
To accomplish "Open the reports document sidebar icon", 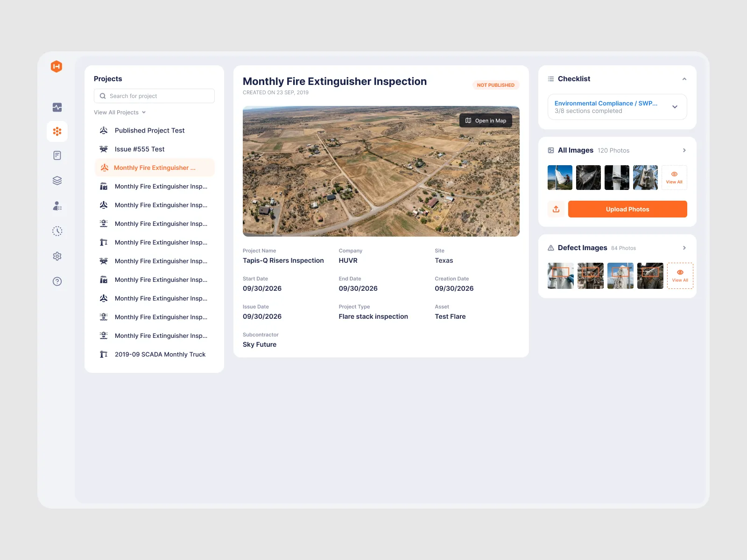I will click(57, 155).
